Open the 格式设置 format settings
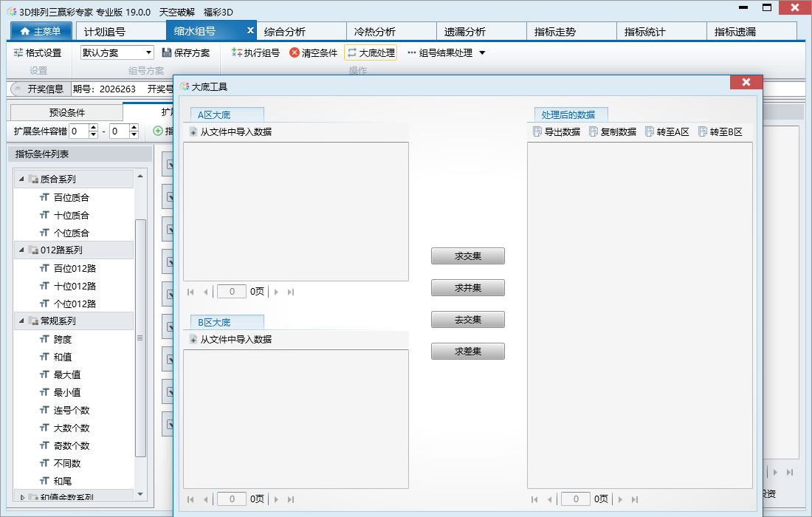Viewport: 812px width, 517px height. click(x=38, y=53)
